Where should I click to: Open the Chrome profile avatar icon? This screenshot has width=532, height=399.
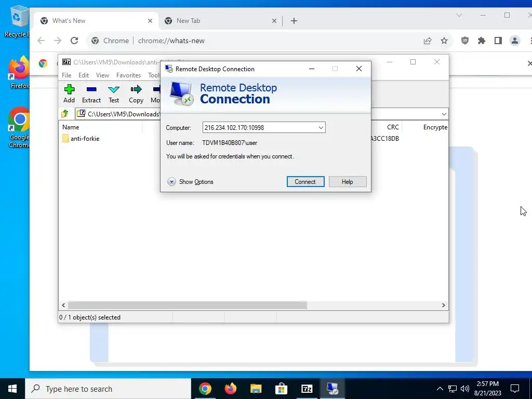pos(515,41)
